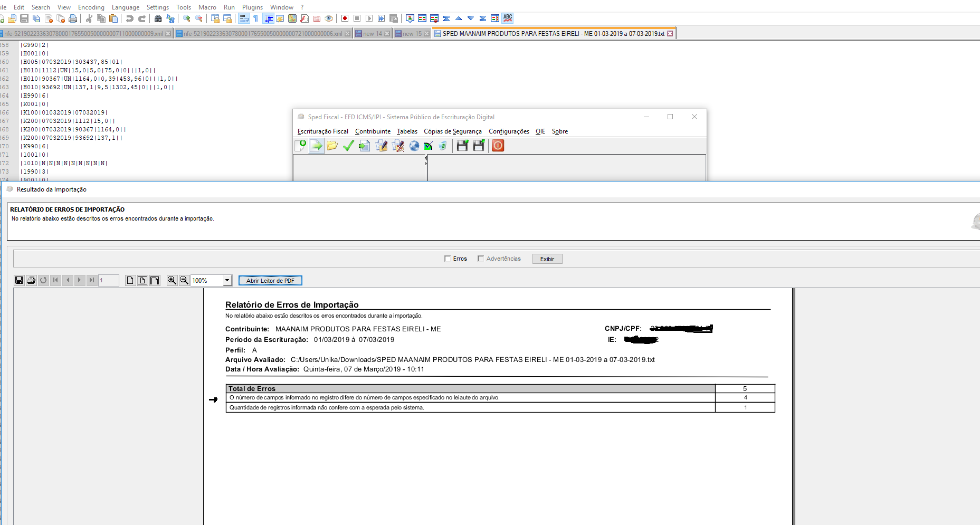980x525 pixels.
Task: Click the red power exit icon in Sped Fiscal
Action: 498,146
